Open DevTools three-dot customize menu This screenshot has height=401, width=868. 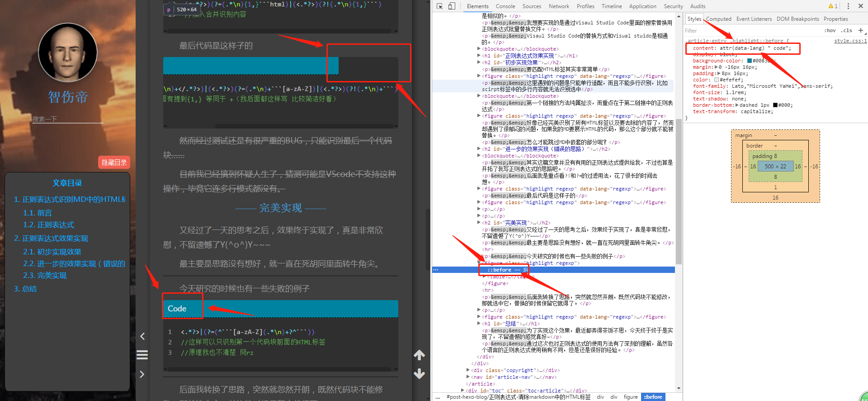pos(848,6)
